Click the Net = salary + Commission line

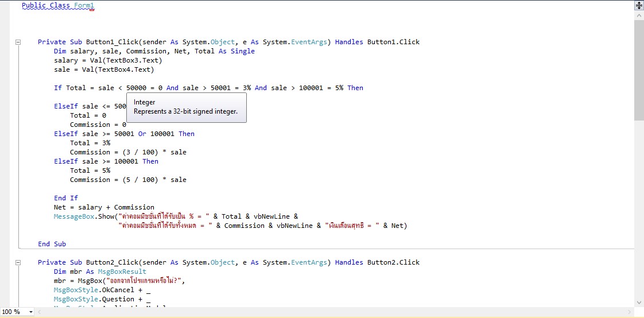[104, 207]
